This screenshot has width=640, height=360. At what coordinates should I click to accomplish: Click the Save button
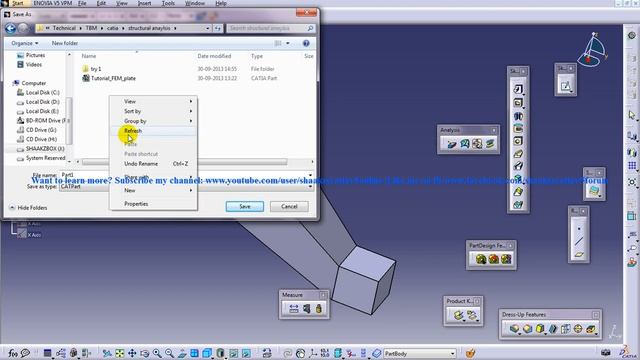(x=245, y=207)
